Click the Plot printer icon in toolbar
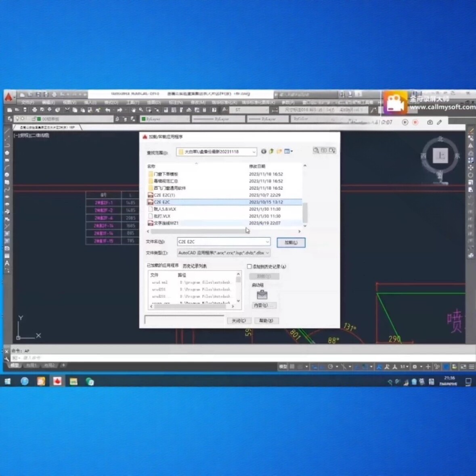 click(35, 110)
